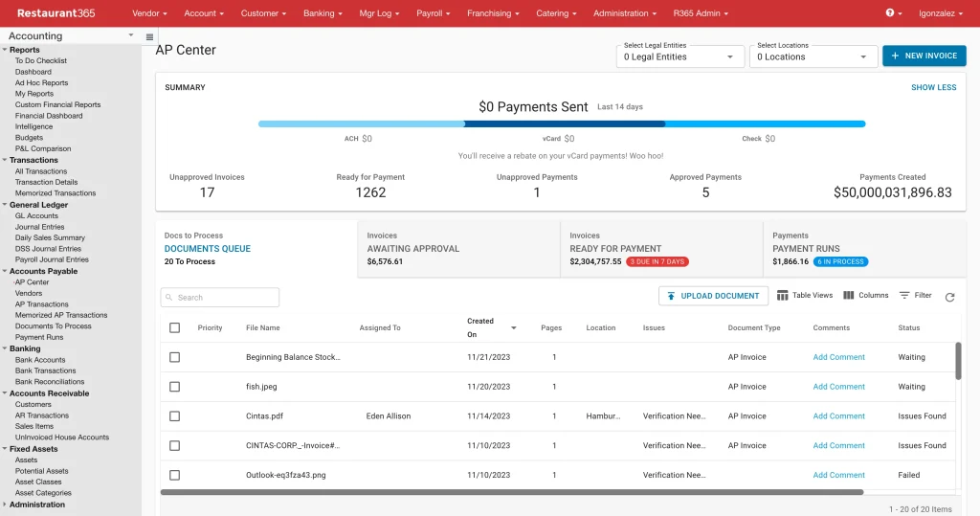Click the magnifier icon in Search box
Screen dimensions: 980x516
pyautogui.click(x=168, y=298)
